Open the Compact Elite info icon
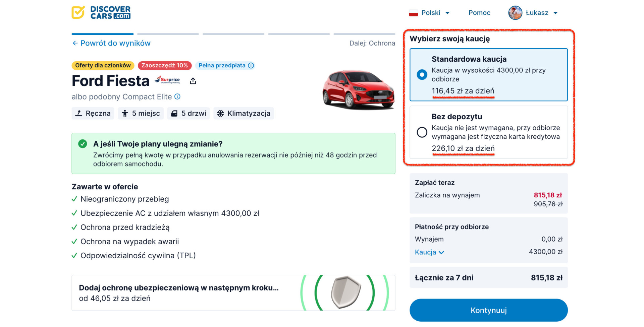 coord(177,96)
